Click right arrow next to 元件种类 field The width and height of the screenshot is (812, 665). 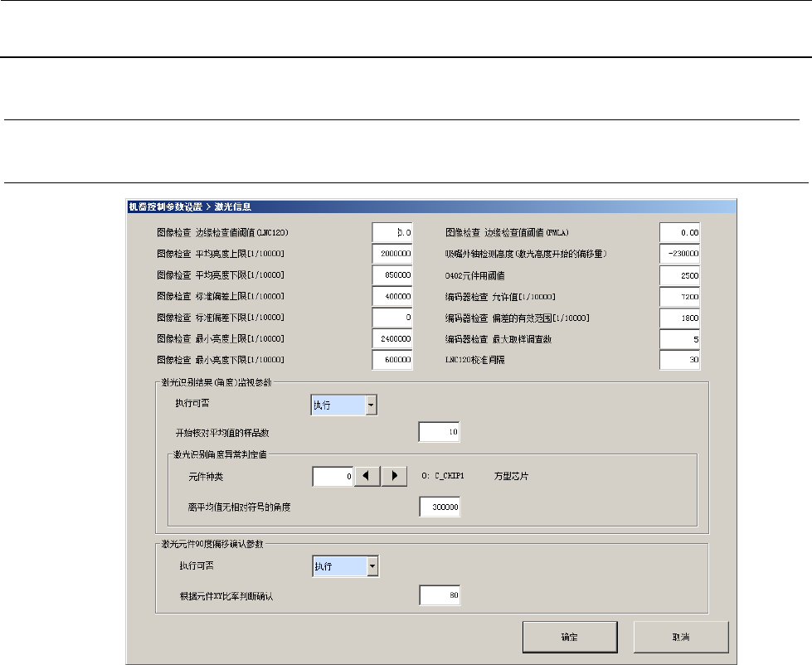click(x=395, y=477)
